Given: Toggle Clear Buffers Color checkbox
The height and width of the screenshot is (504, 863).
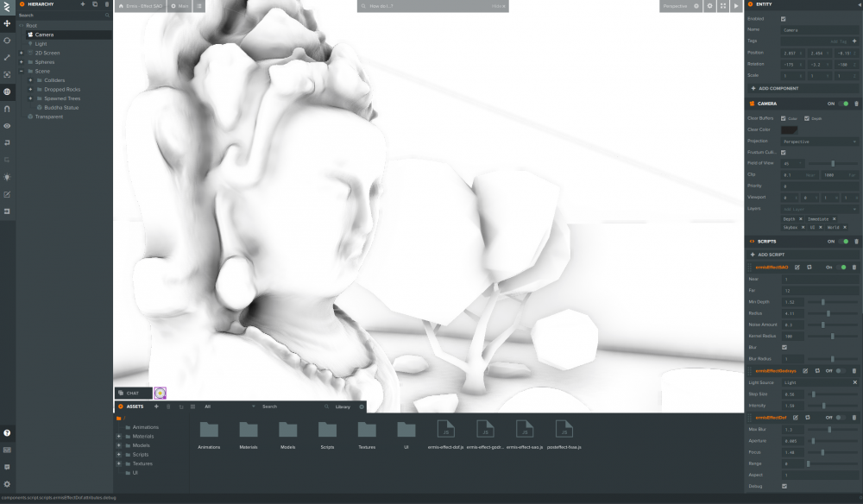Looking at the screenshot, I should point(784,118).
